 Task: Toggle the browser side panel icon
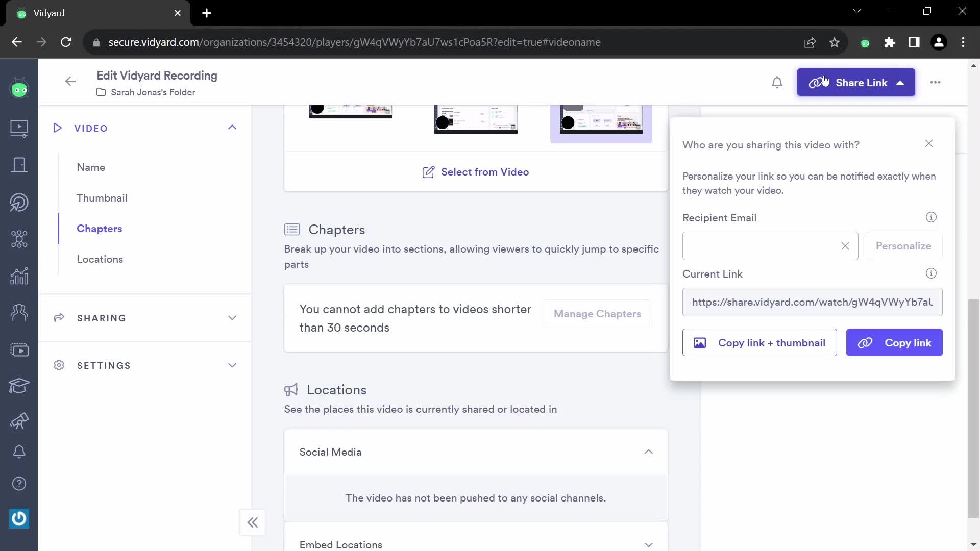point(914,42)
